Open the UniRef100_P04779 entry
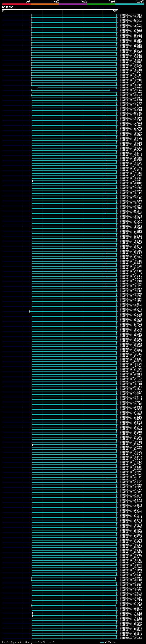 (131, 620)
